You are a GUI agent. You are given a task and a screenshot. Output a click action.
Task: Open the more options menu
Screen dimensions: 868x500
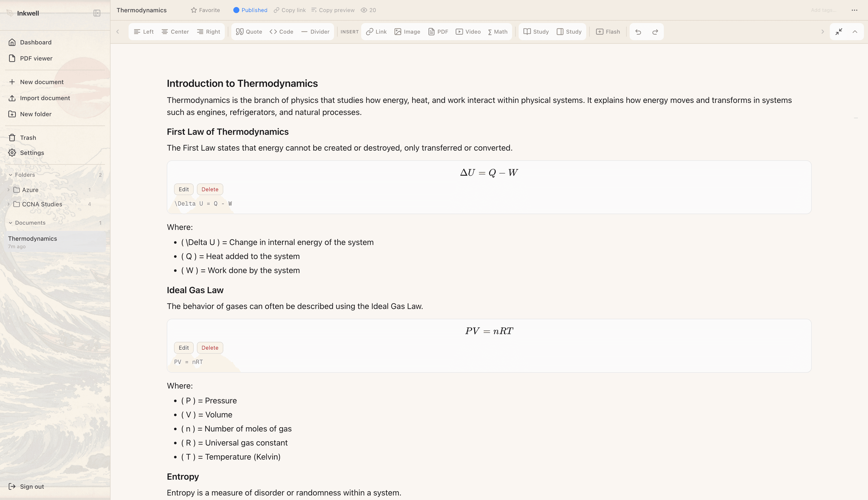(855, 10)
